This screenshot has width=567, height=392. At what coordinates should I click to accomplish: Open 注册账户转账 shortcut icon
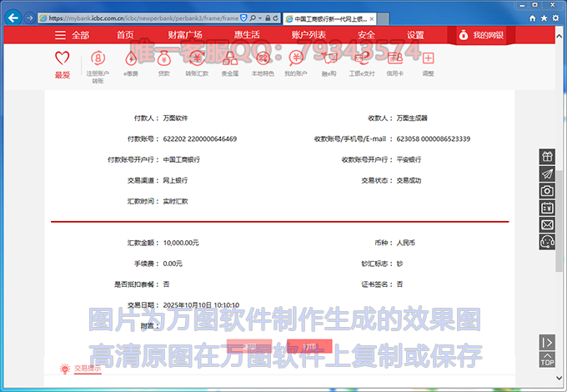tap(98, 59)
